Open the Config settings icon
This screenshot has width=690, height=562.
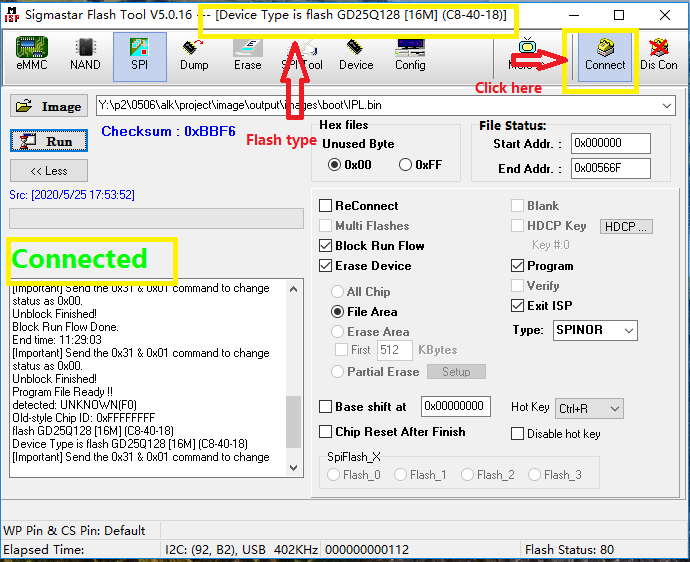pos(410,54)
